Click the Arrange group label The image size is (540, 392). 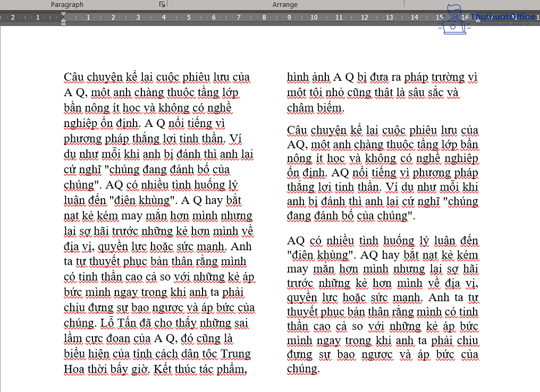pyautogui.click(x=285, y=4)
